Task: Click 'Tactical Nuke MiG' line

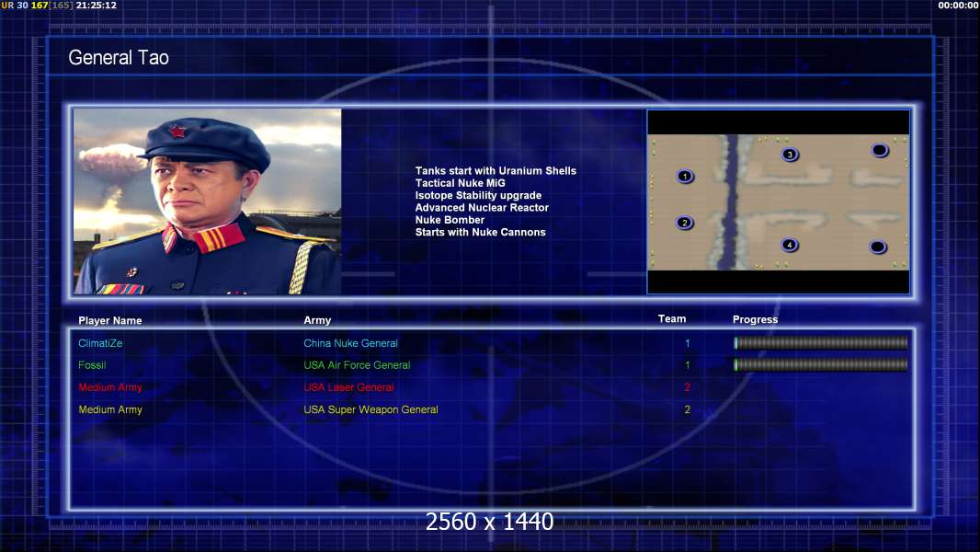Action: coord(460,183)
